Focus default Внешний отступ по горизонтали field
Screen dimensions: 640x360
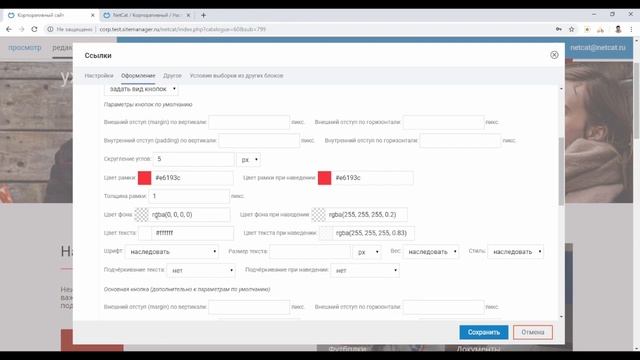click(x=443, y=122)
